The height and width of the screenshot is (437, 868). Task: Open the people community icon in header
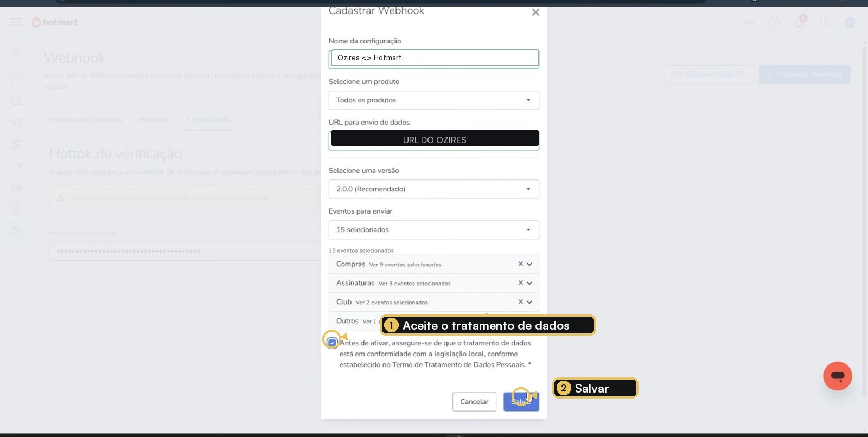749,22
